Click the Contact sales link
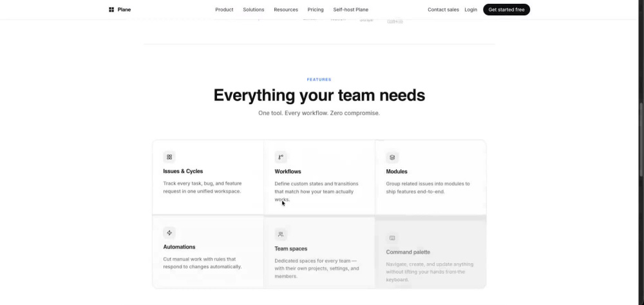The height and width of the screenshot is (305, 644). tap(443, 10)
